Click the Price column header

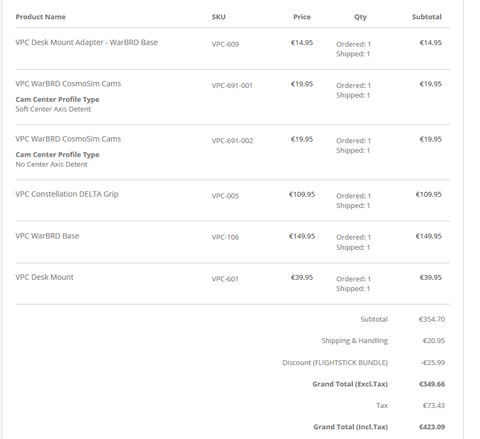(x=302, y=17)
